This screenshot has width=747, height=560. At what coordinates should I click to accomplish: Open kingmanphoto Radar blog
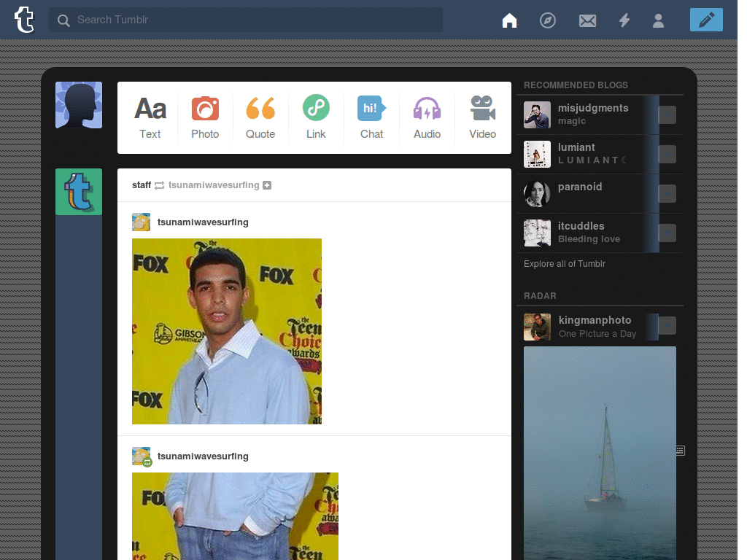[595, 321]
